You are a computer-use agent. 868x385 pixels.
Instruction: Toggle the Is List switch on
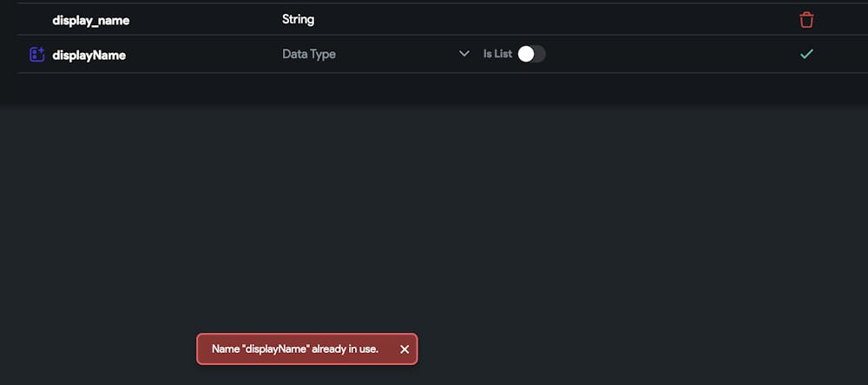pos(531,54)
